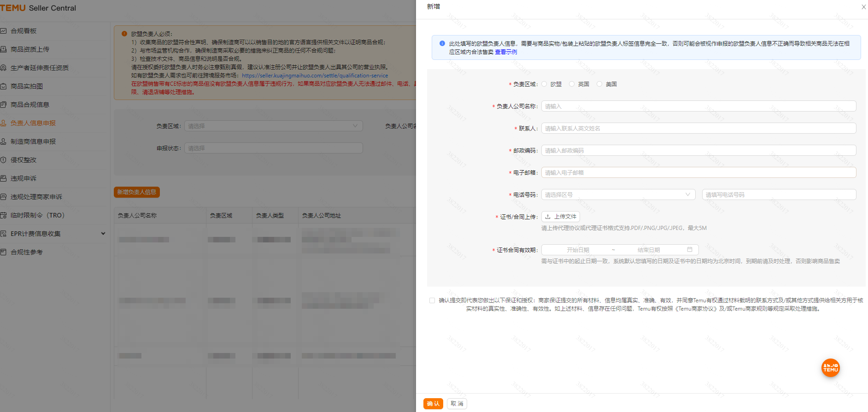Click the 商品合规信息 sidebar icon

click(x=3, y=105)
